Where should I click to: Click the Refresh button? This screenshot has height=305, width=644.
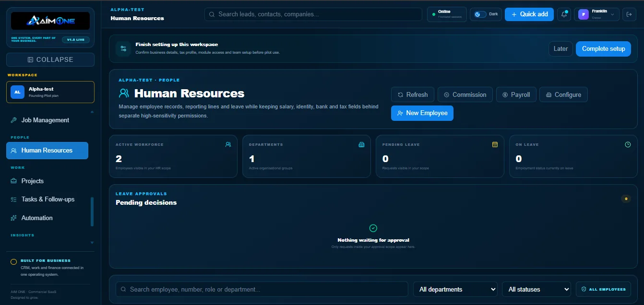(x=413, y=94)
